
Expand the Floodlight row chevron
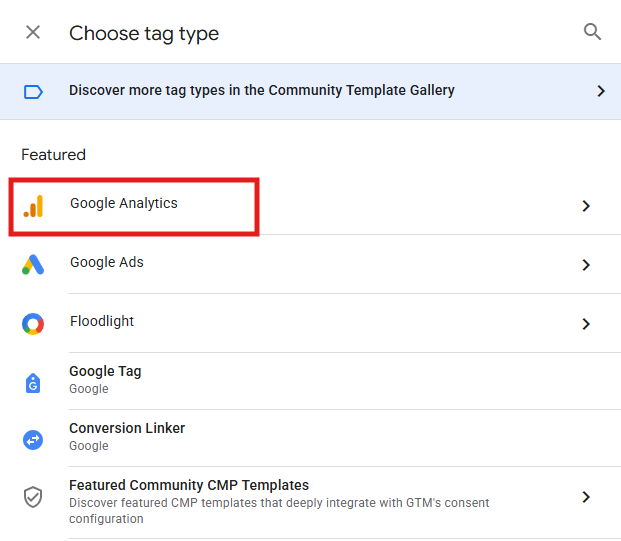(586, 324)
